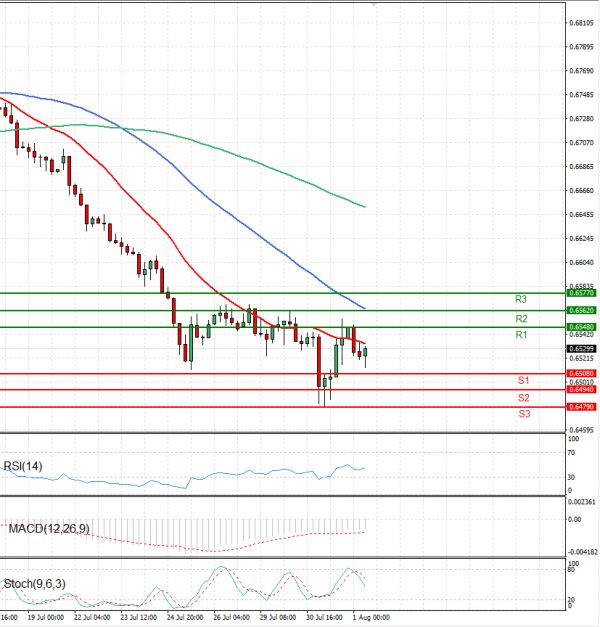Select the 0.65620 price tag
The image size is (600, 627).
click(582, 310)
